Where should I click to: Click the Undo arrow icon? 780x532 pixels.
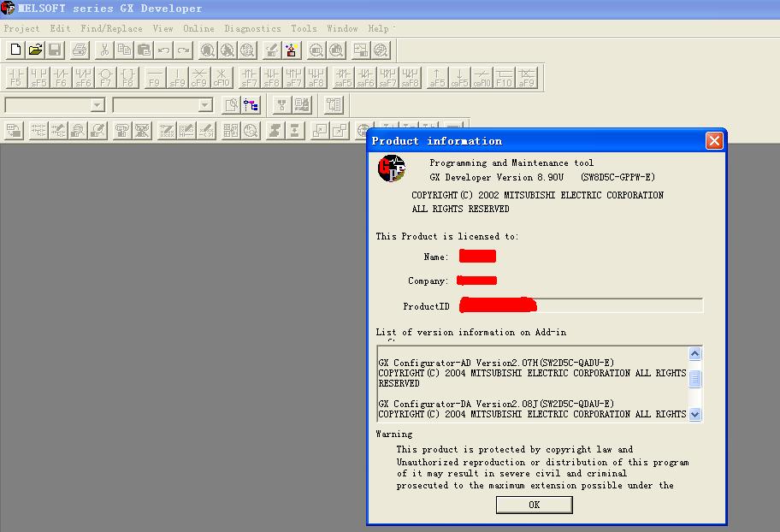[x=163, y=50]
